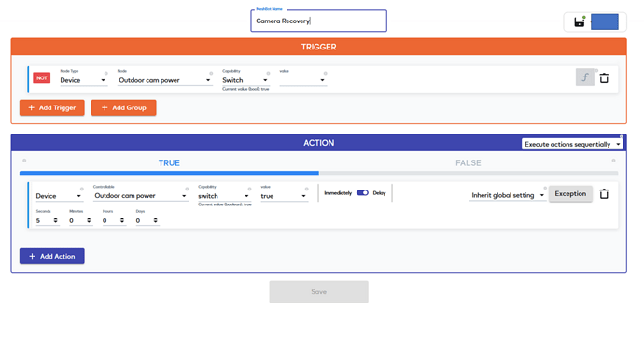Open the Inherit global setting dropdown
The image size is (644, 352).
[507, 195]
